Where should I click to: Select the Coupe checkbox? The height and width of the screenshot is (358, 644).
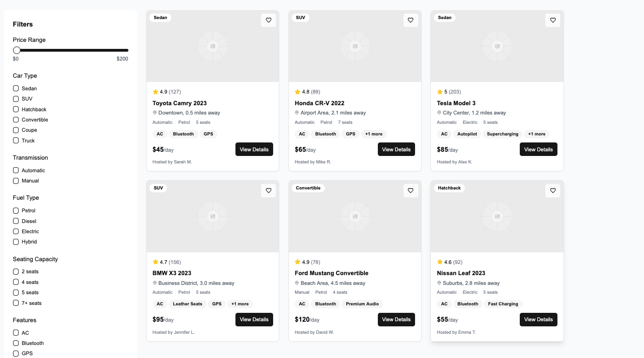click(x=16, y=130)
